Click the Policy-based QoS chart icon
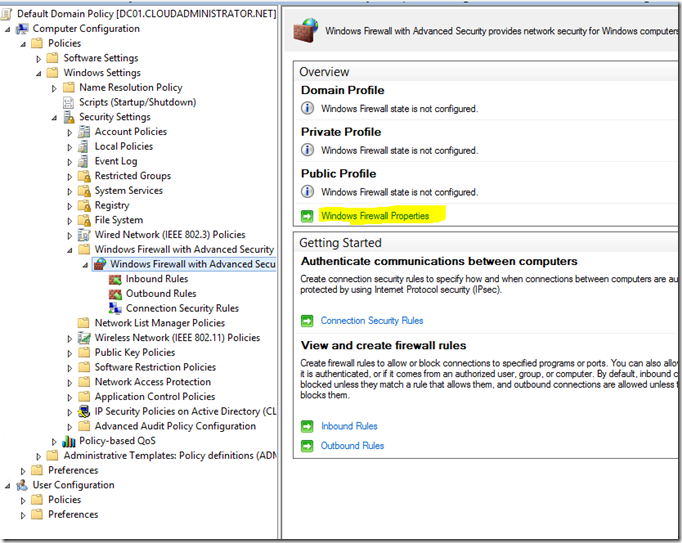 point(69,441)
